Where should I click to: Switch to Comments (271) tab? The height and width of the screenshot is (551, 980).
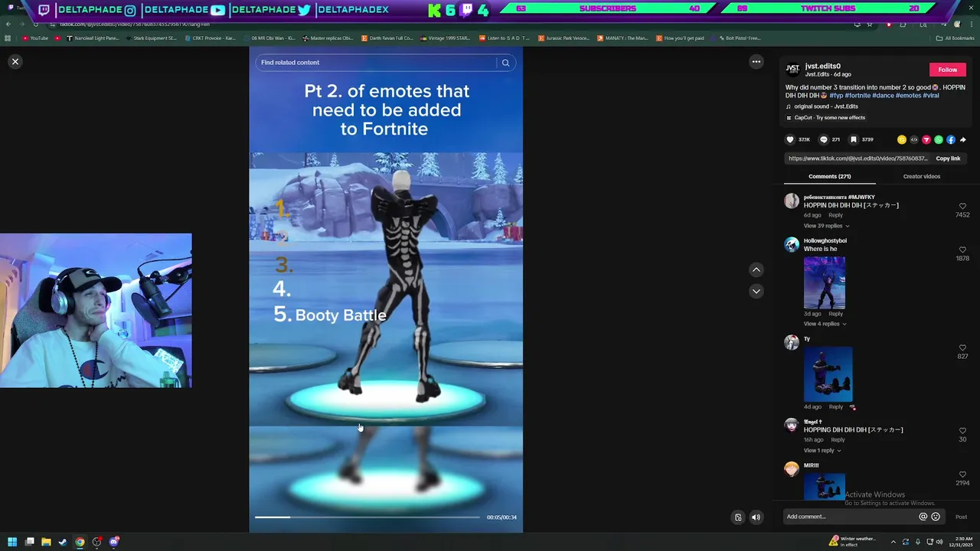pos(829,176)
